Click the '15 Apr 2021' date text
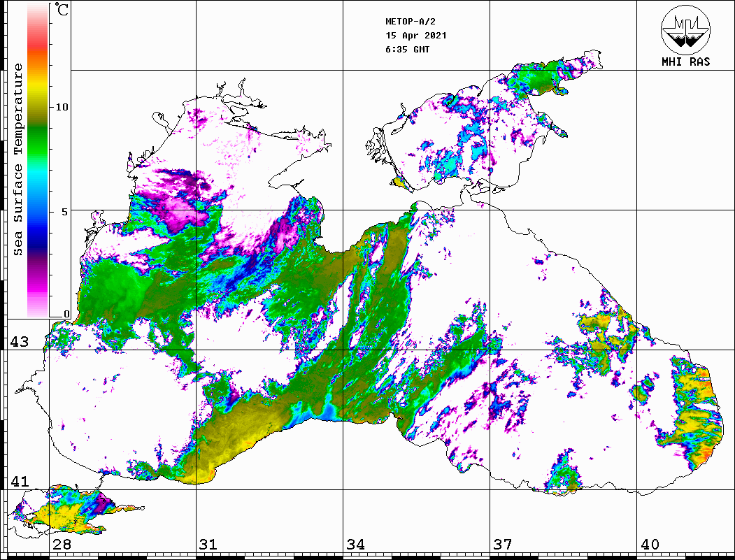The width and height of the screenshot is (735, 560). [x=416, y=36]
